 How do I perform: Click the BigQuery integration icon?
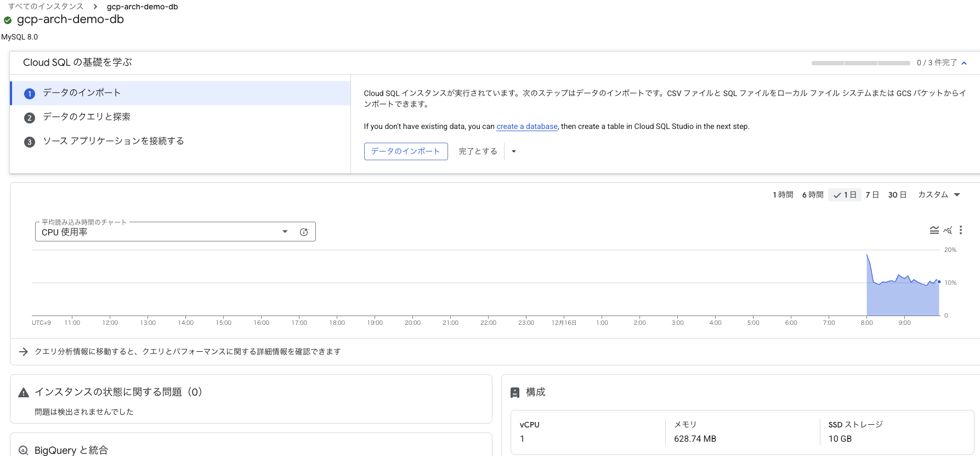(x=24, y=451)
